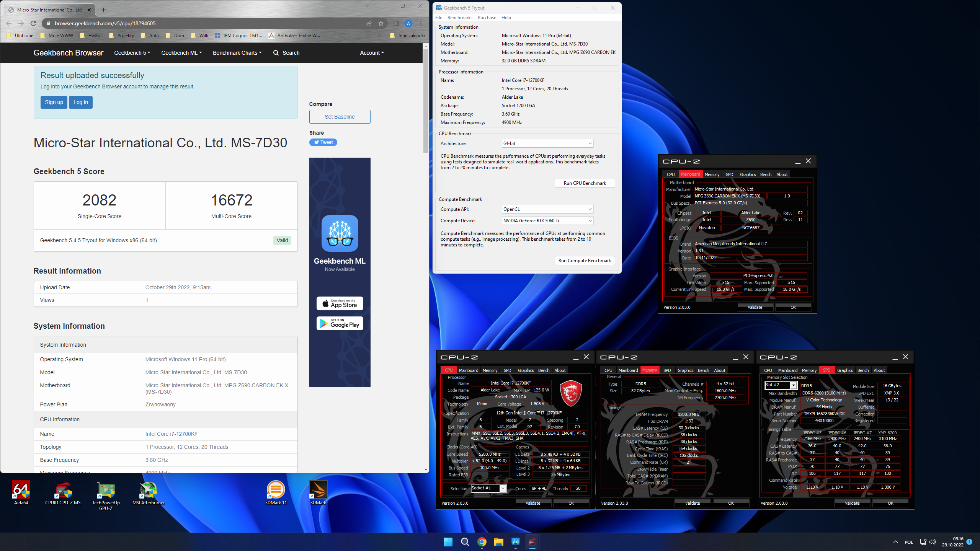Open the MSI Afterburner desktop icon

point(149,493)
